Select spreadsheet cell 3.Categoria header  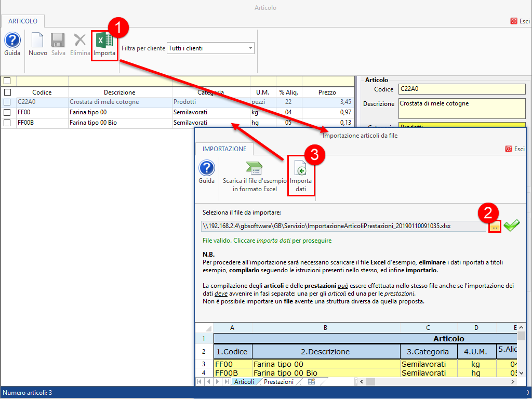point(429,352)
